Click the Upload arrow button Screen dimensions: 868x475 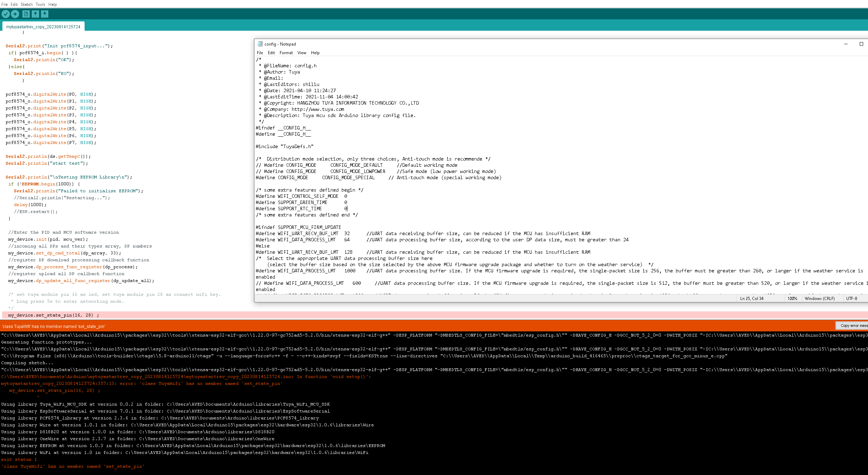[15, 14]
